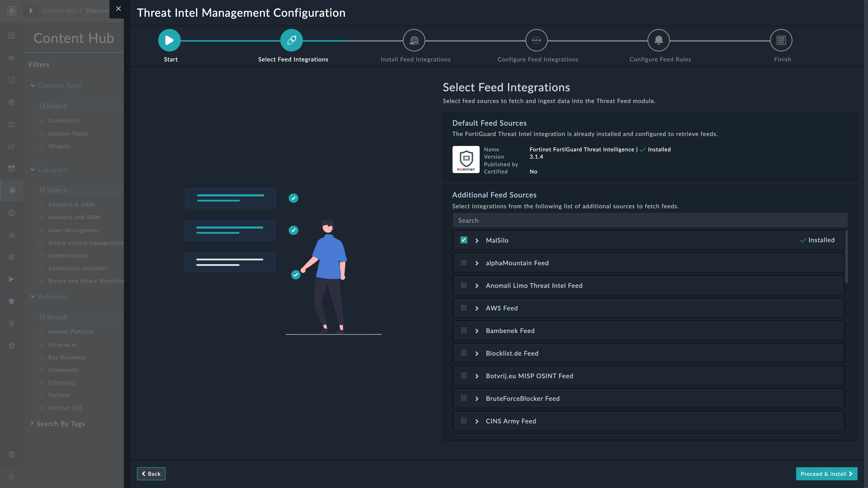
Task: Click the Fortinet FortiGuard logo thumbnail
Action: [x=466, y=159]
